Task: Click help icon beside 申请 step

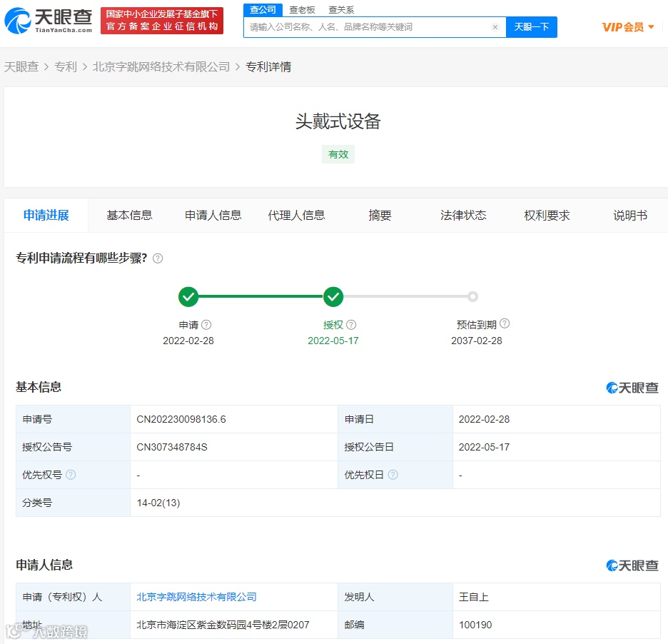Action: pos(206,325)
